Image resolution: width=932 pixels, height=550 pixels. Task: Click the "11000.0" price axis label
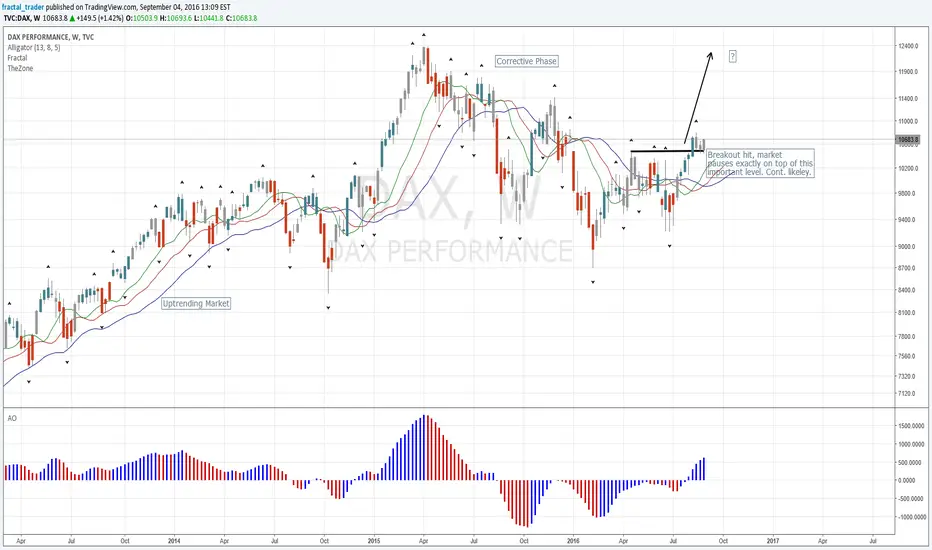[x=907, y=121]
